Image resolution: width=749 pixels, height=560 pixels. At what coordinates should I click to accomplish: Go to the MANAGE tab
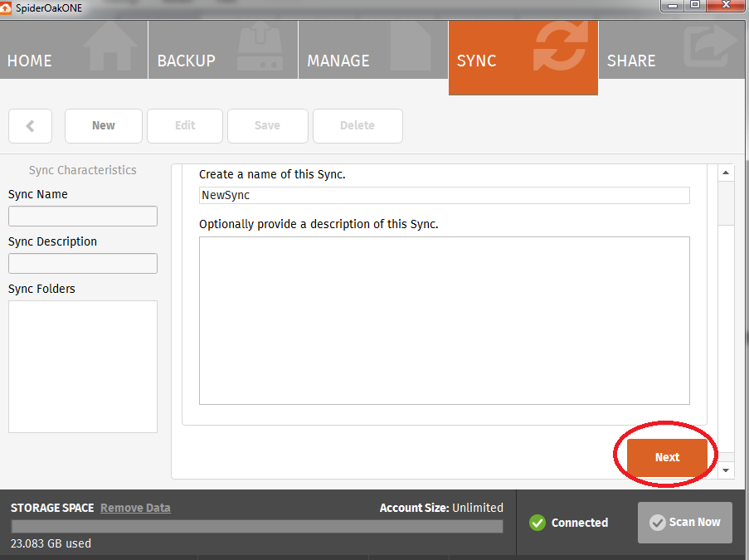[373, 50]
